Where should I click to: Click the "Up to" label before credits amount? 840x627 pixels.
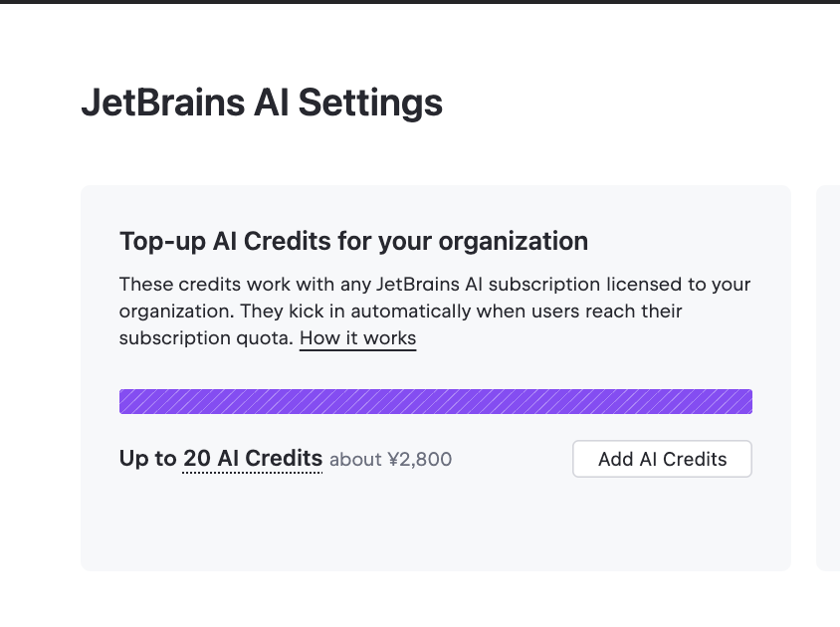tap(147, 459)
